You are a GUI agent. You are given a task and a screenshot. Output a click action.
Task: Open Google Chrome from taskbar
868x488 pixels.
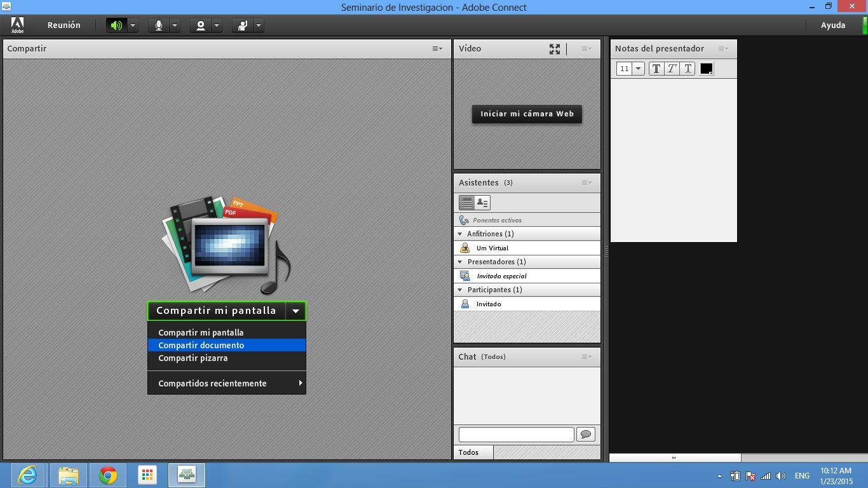click(x=108, y=475)
